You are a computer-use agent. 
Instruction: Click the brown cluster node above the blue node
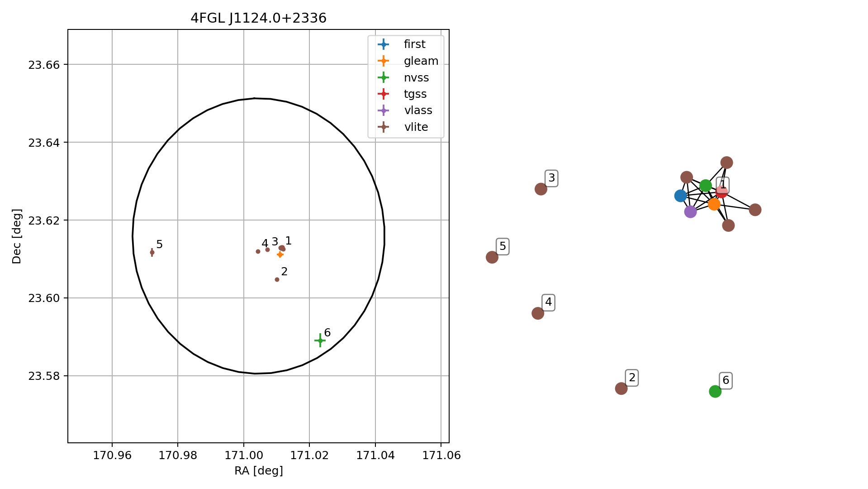point(687,177)
